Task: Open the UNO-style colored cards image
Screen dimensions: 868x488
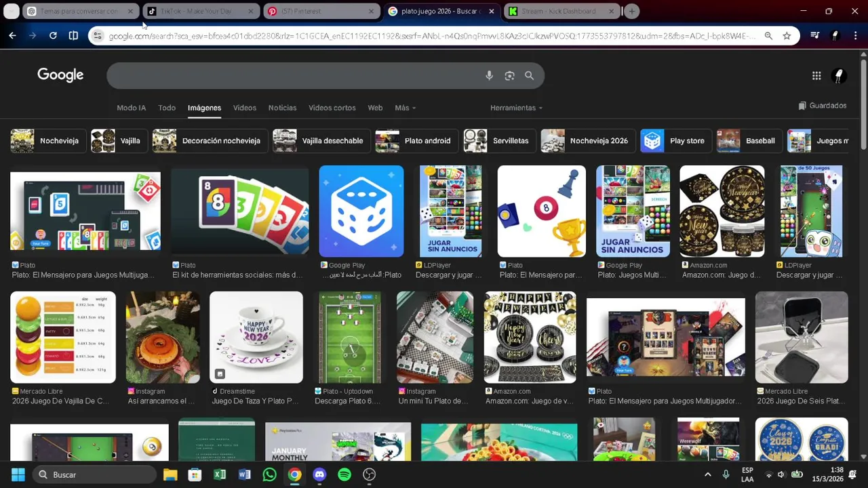Action: [239, 211]
